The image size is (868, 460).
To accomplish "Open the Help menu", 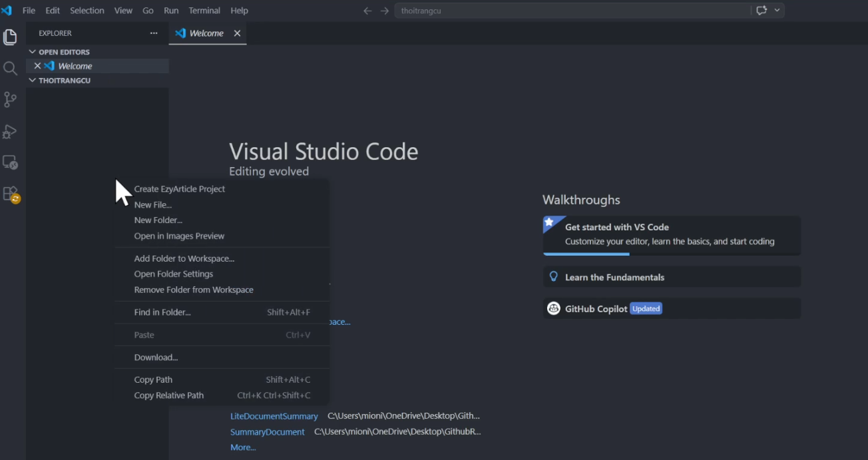I will point(239,11).
